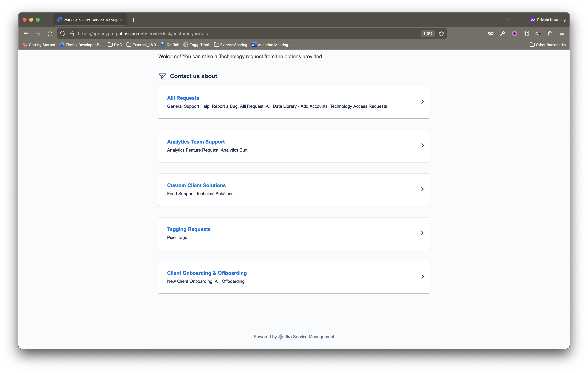Open the OneTab bookmark
Image resolution: width=588 pixels, height=373 pixels.
(170, 45)
